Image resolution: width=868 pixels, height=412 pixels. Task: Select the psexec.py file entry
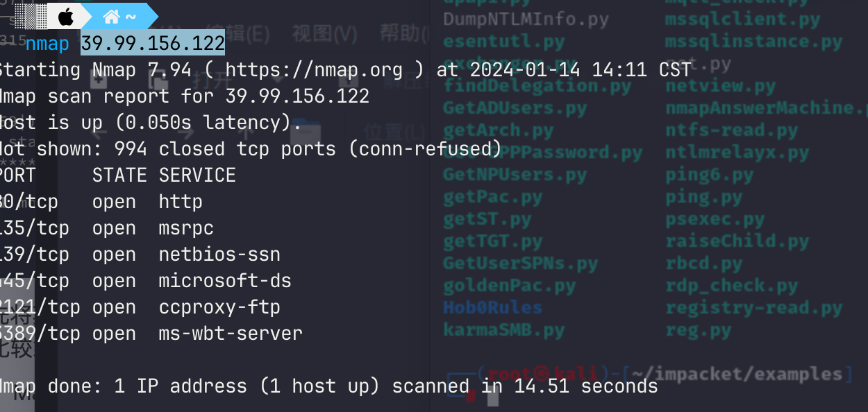tap(715, 220)
